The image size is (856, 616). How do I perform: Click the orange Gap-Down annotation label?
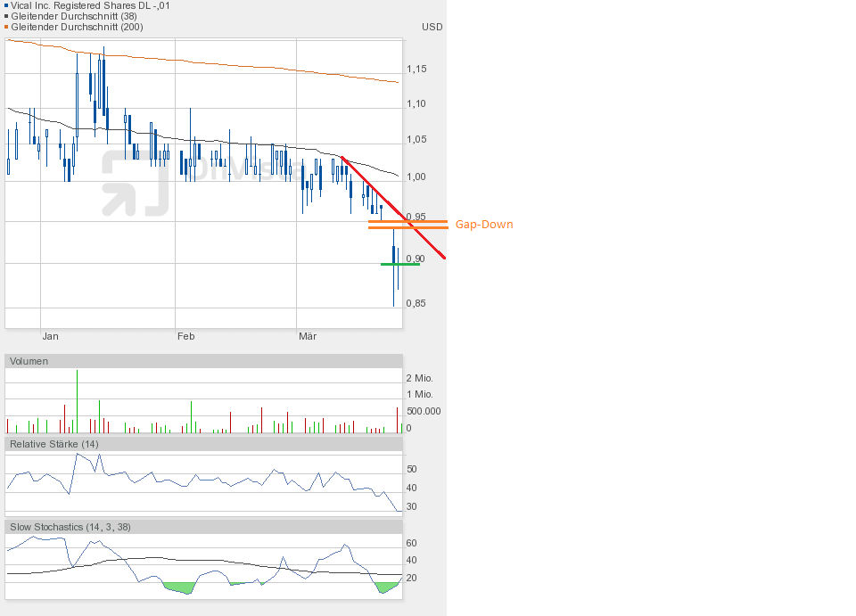coord(484,225)
